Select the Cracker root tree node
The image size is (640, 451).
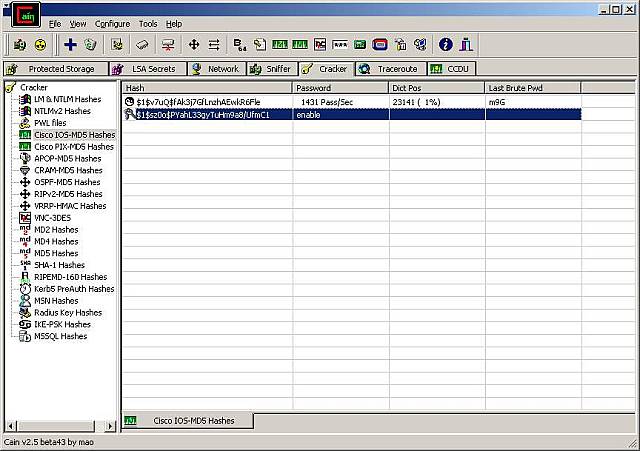coord(33,87)
